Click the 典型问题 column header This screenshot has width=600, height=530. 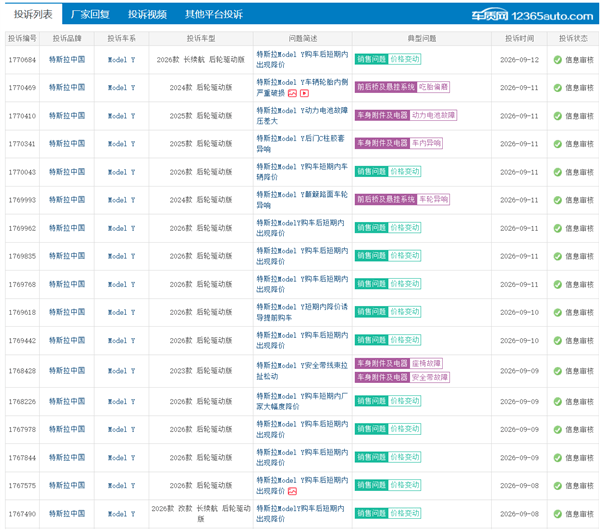pos(422,39)
